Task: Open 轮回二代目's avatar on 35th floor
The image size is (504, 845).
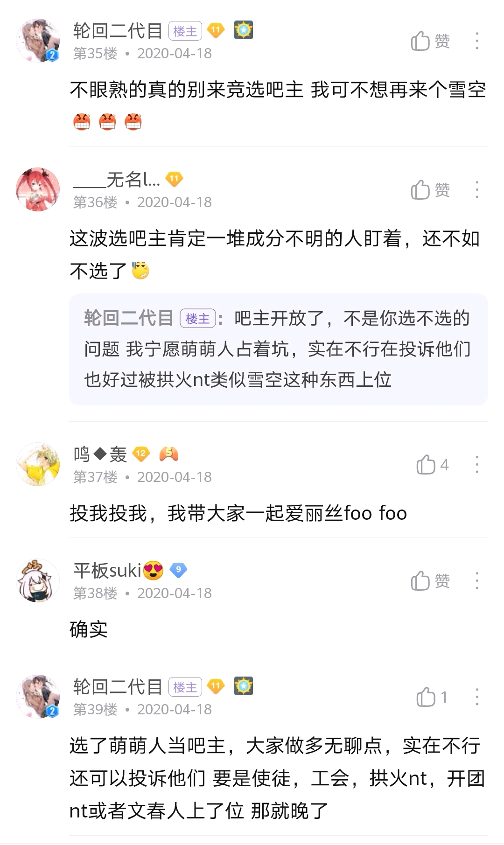Action: click(x=38, y=41)
